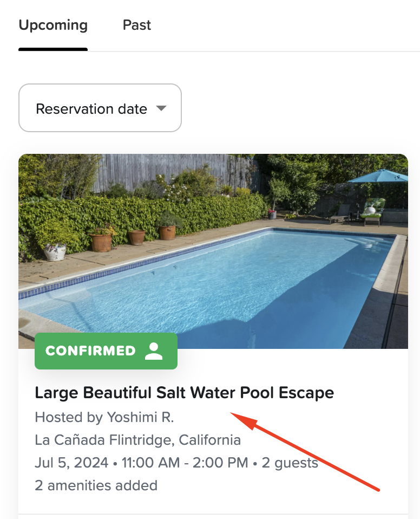The width and height of the screenshot is (420, 519).
Task: Click the green CONFIRMED status badge
Action: tap(106, 351)
